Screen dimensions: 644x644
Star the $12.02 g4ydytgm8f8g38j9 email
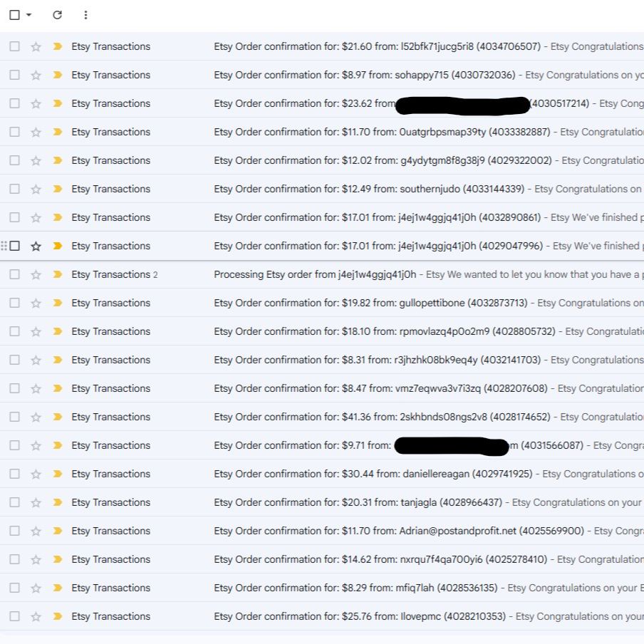[x=36, y=160]
